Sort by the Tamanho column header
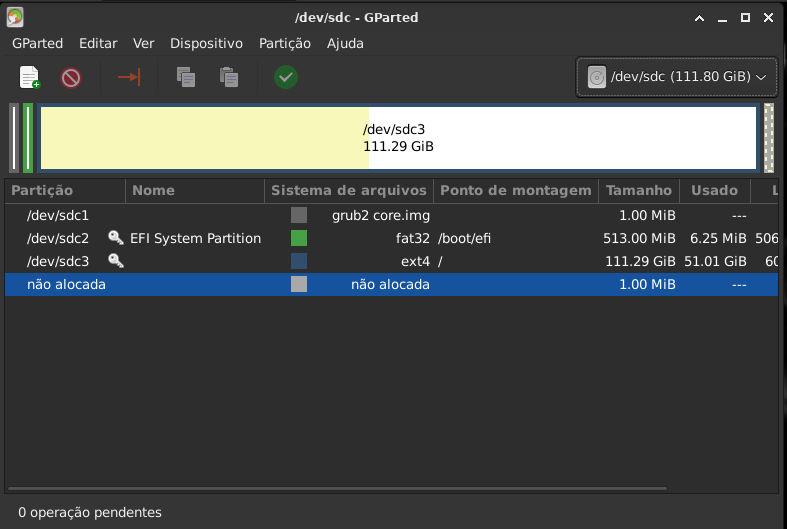This screenshot has height=529, width=787. tap(638, 190)
